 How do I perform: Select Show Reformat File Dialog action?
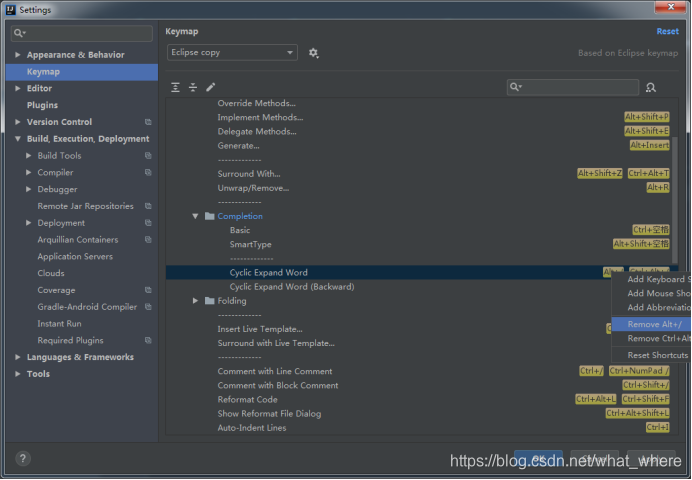click(x=269, y=414)
